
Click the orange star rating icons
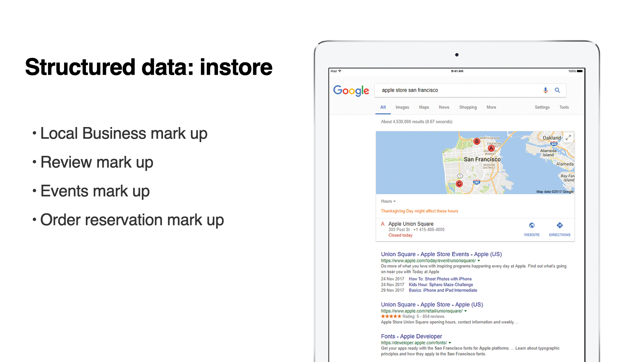point(391,316)
